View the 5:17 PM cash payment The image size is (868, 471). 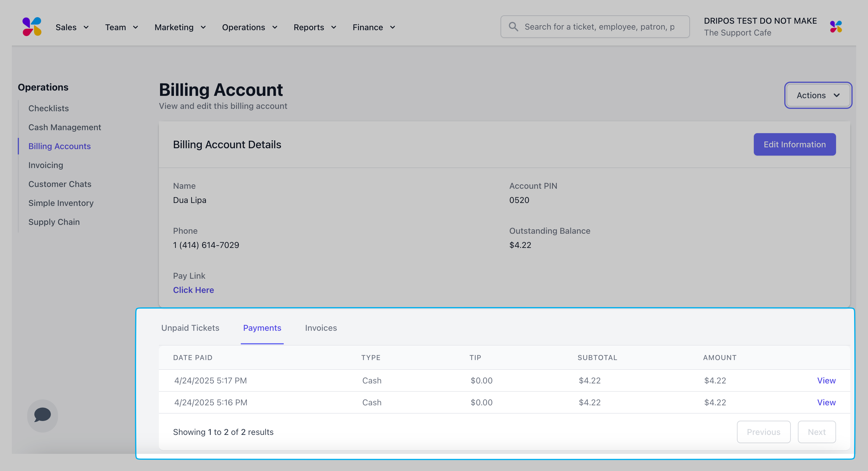(x=826, y=380)
